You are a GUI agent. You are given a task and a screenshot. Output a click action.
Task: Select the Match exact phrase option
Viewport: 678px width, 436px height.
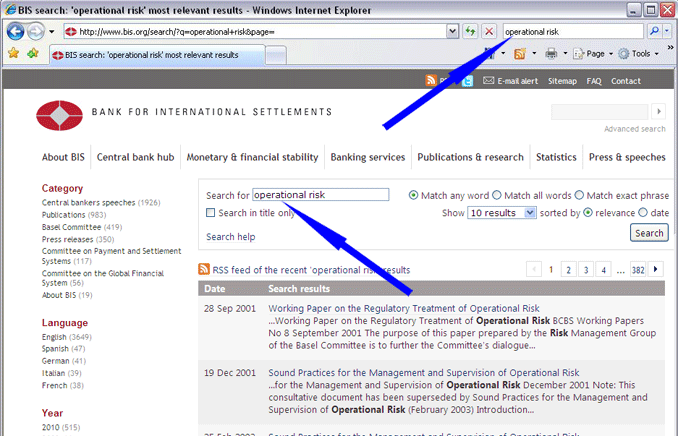(x=579, y=195)
